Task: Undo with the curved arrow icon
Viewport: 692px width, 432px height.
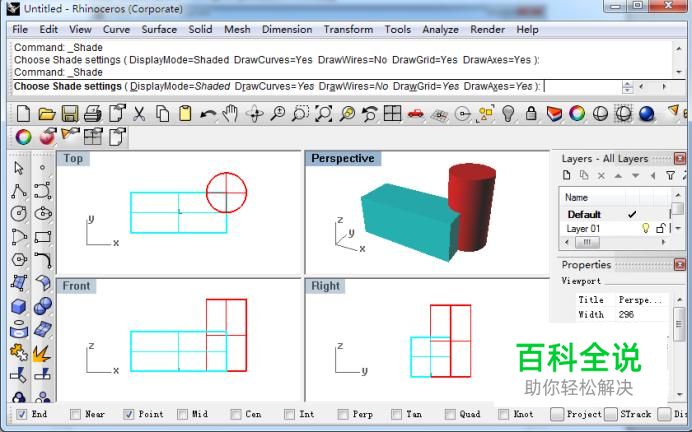Action: [207, 114]
